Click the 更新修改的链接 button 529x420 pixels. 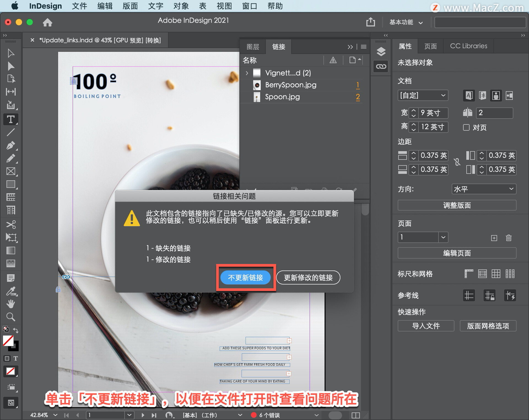[308, 277]
